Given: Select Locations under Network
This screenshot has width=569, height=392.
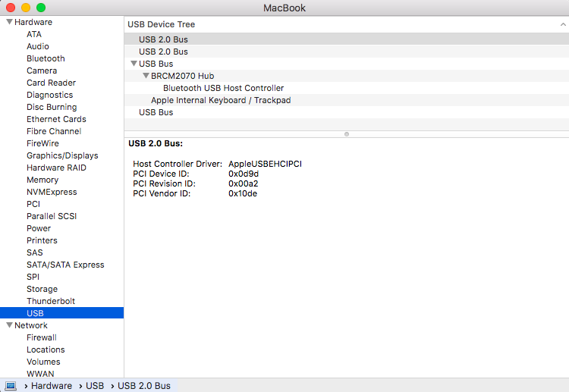Looking at the screenshot, I should point(46,350).
